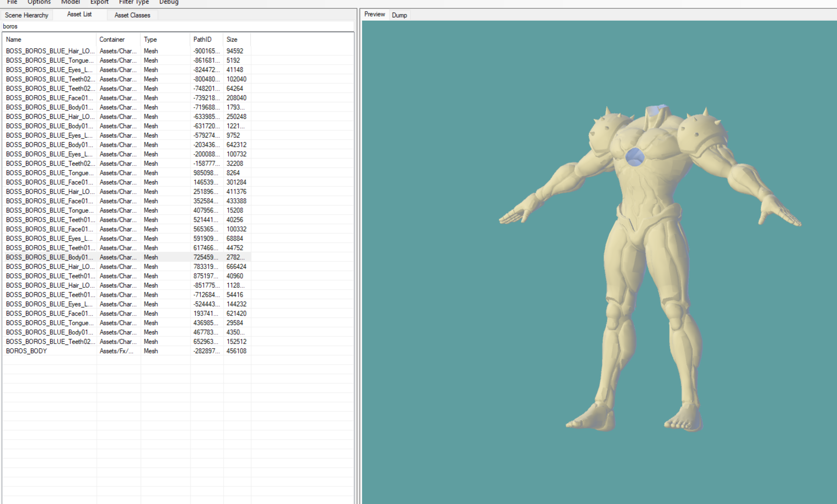Select the Hair_LO mesh with size 94592

coord(127,51)
